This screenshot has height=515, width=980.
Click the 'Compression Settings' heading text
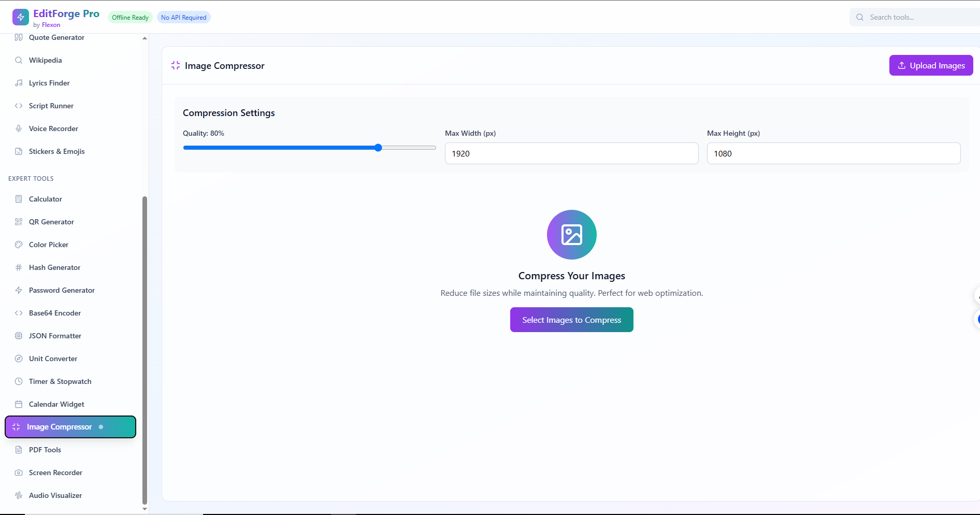coord(229,113)
